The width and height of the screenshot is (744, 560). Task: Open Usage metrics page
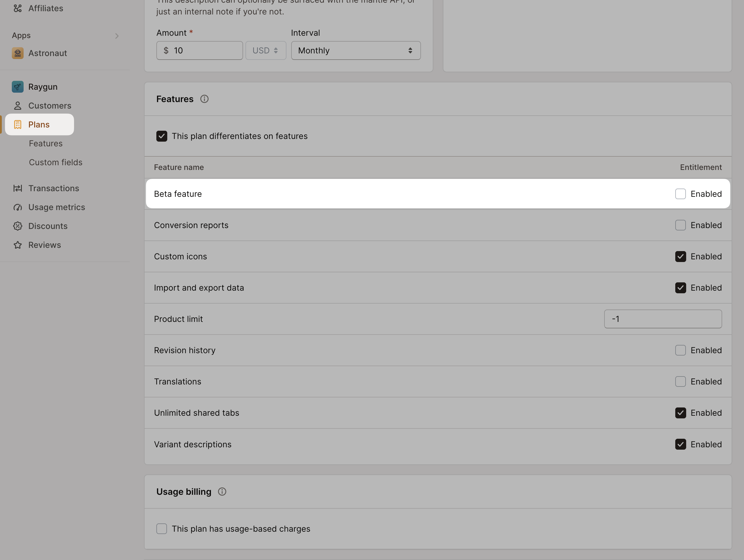point(57,207)
